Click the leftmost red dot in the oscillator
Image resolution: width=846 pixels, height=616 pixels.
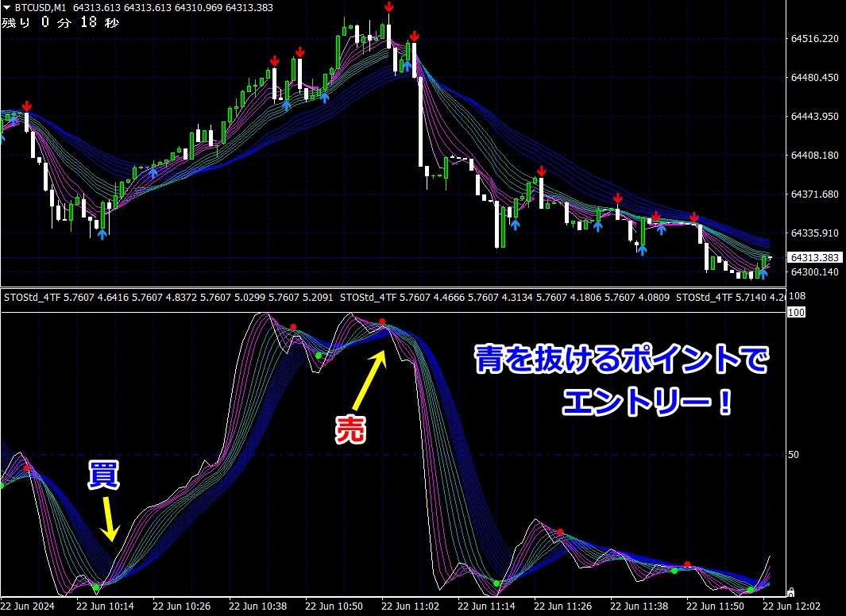click(x=27, y=468)
